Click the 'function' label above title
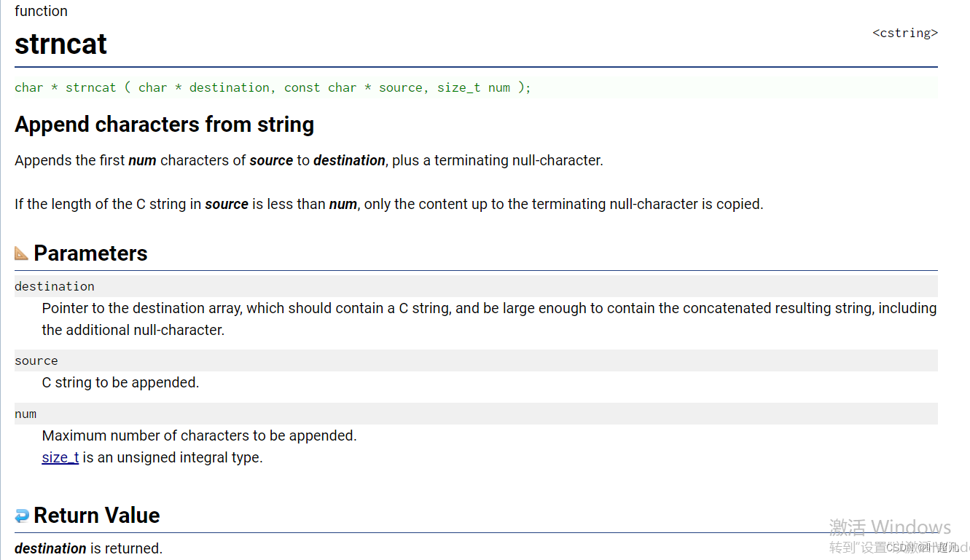Image resolution: width=970 pixels, height=560 pixels. 41,11
